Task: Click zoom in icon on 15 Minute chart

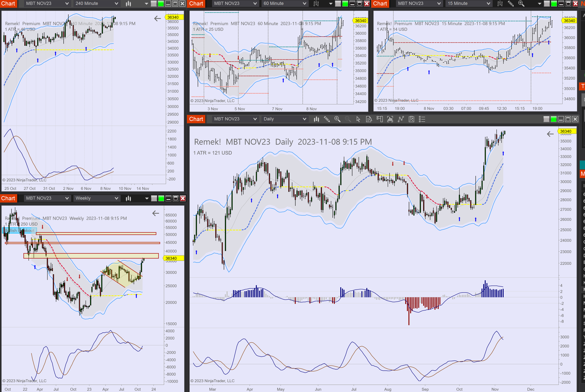Action: pyautogui.click(x=521, y=4)
